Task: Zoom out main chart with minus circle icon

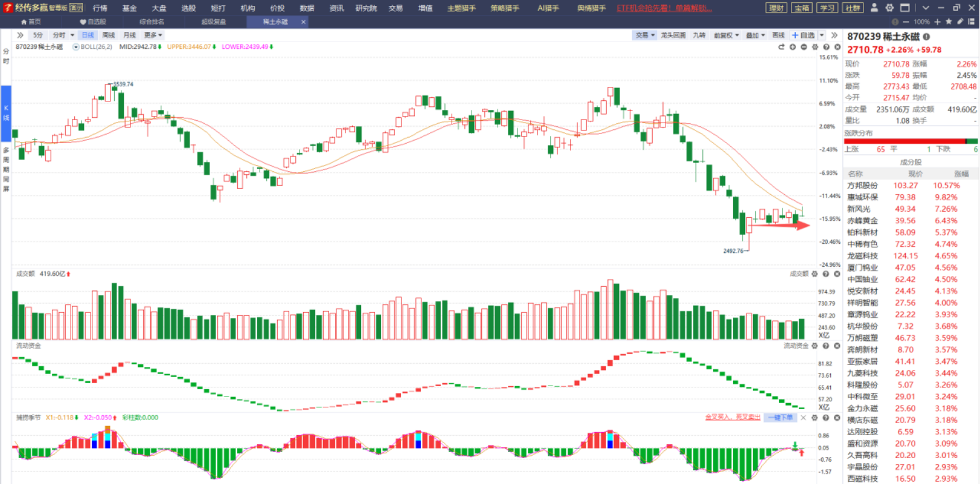Action: coord(804,47)
